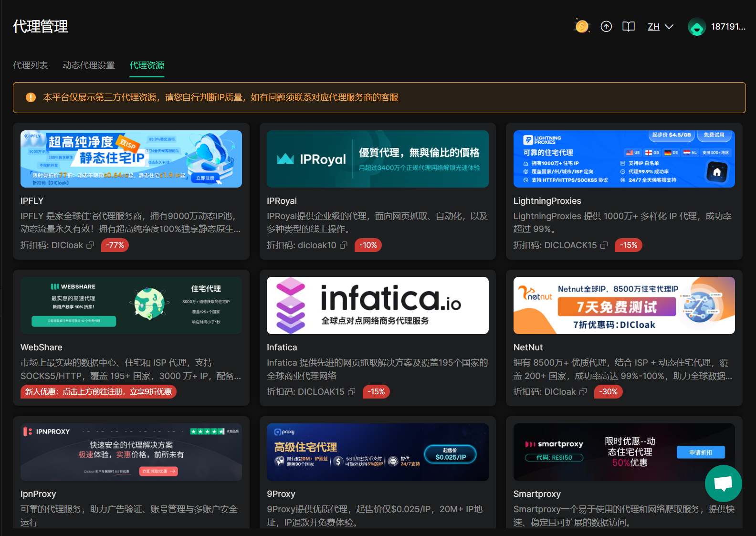The image size is (756, 536).
Task: Open the Infatica banner image
Action: [378, 305]
